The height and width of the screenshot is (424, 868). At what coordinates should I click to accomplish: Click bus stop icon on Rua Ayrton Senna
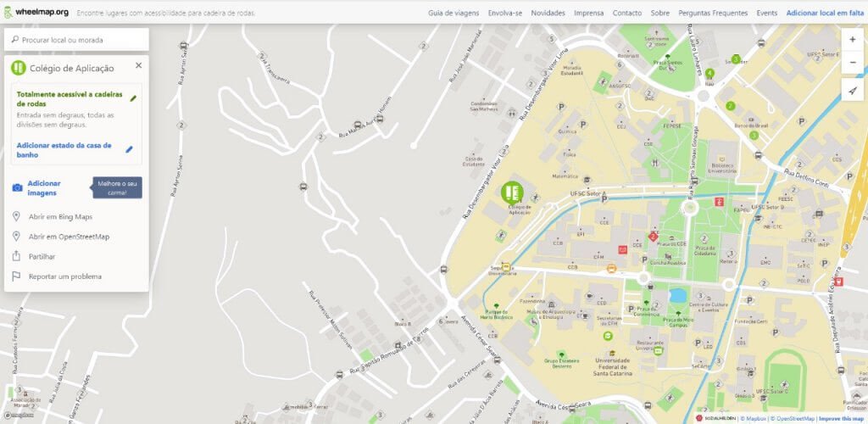[x=184, y=46]
